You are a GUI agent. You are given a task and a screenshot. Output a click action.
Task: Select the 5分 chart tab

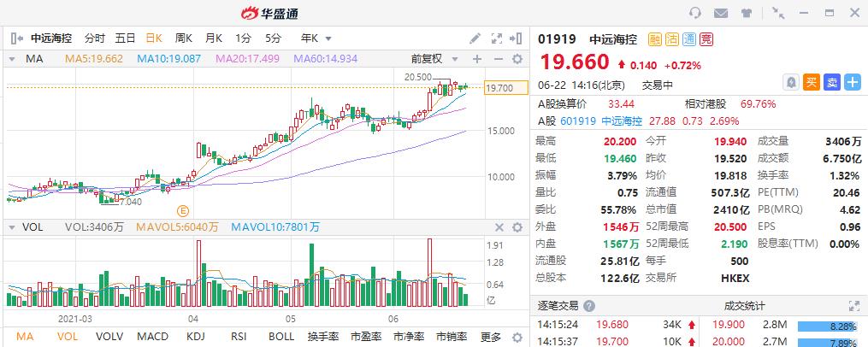point(273,38)
